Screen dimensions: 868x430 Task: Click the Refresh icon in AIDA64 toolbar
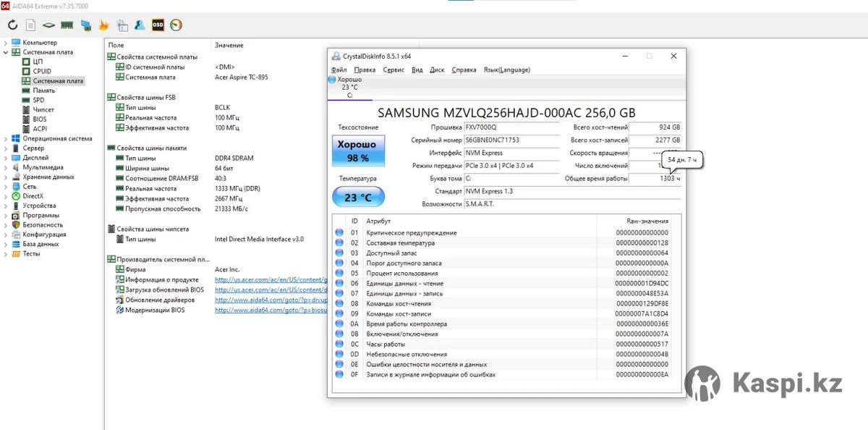point(12,25)
